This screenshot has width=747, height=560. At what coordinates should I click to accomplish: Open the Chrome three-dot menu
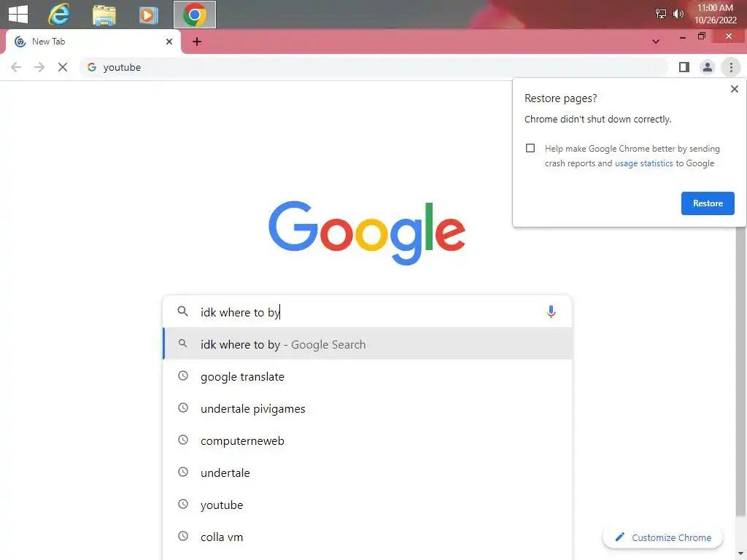[731, 67]
